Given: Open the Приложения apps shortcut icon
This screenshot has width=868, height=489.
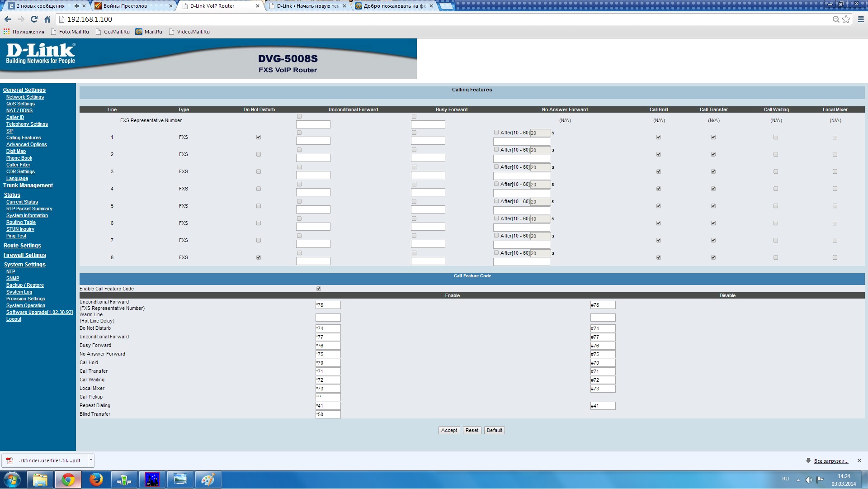Looking at the screenshot, I should click(6, 32).
